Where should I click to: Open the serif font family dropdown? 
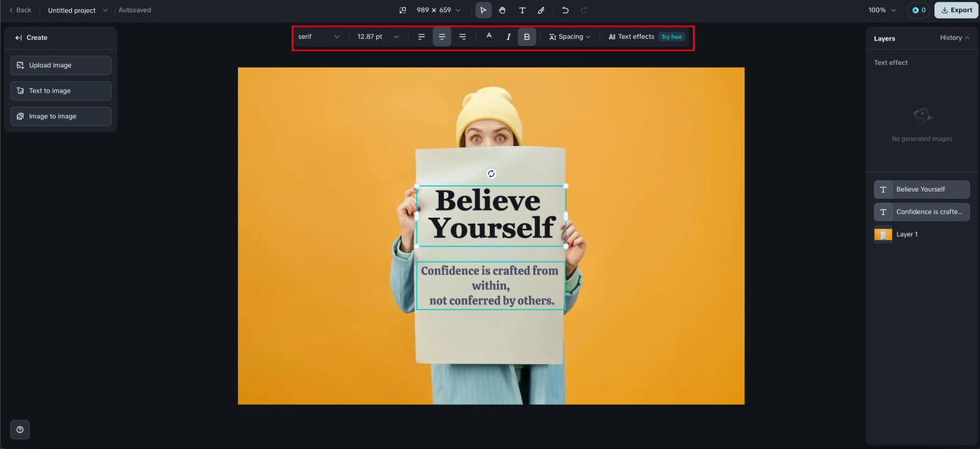[318, 37]
